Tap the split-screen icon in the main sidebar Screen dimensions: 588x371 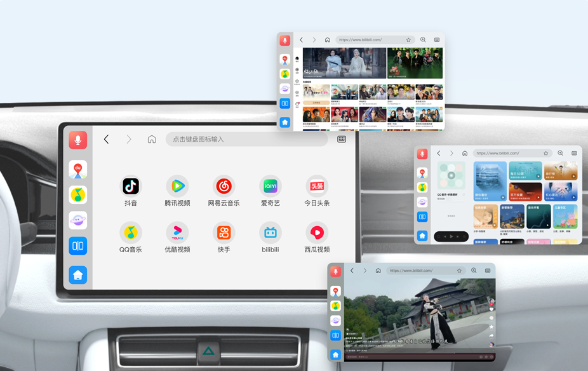click(78, 246)
